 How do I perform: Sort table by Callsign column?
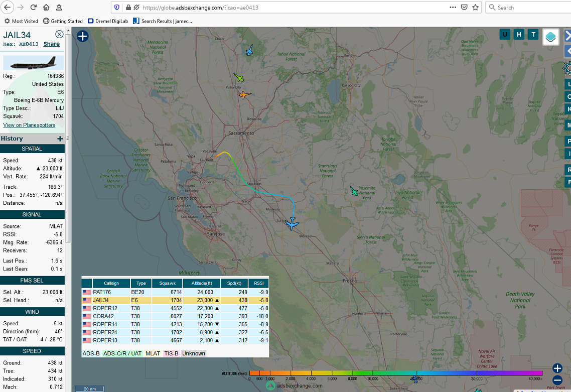point(111,283)
